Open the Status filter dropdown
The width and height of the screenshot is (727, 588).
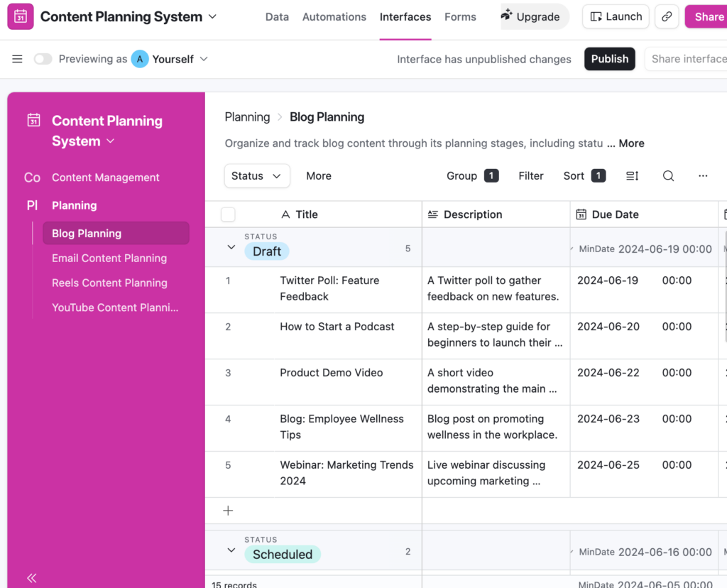pos(256,176)
